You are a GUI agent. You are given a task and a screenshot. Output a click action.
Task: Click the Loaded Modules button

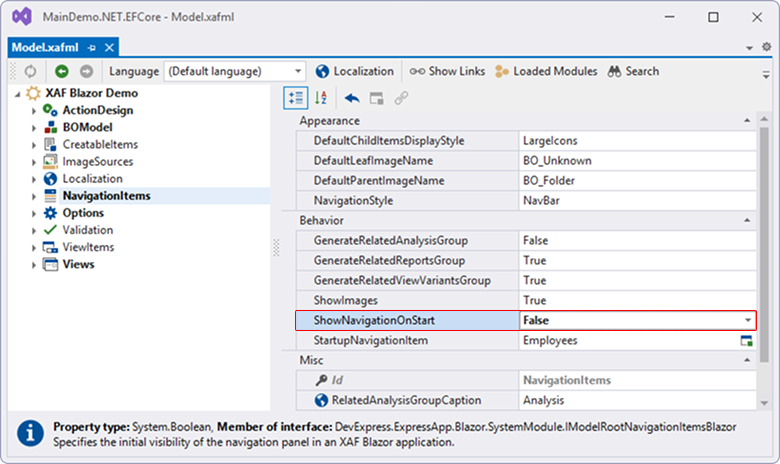(x=545, y=71)
